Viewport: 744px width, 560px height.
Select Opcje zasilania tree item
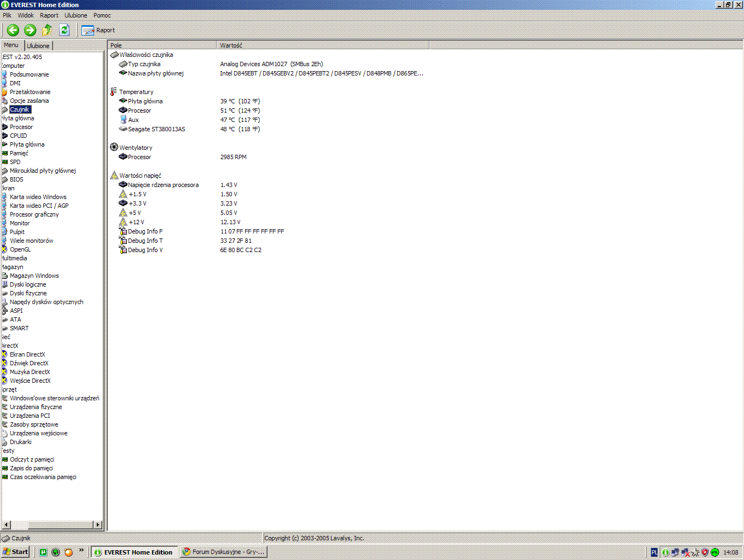pos(30,101)
